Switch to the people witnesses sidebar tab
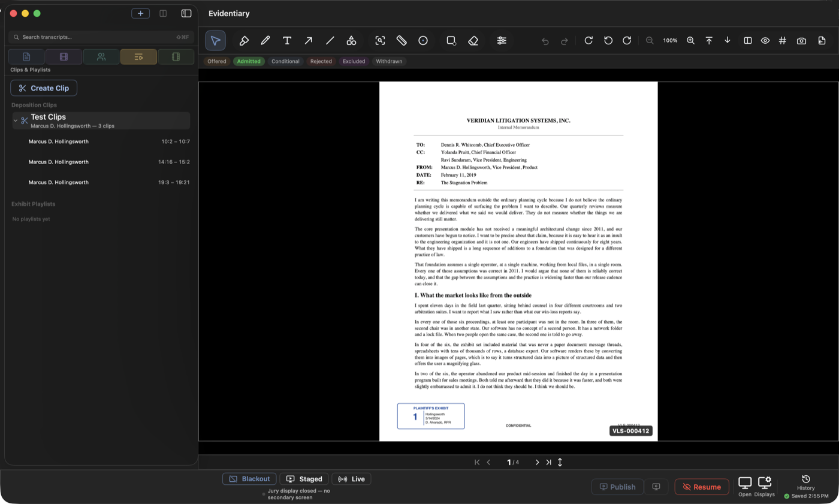Viewport: 839px width, 504px height. point(101,57)
